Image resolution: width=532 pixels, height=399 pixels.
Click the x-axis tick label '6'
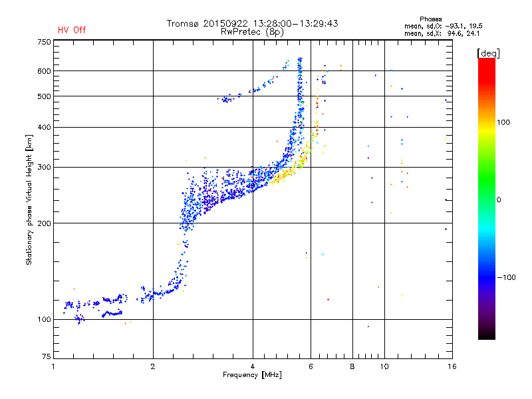[311, 366]
